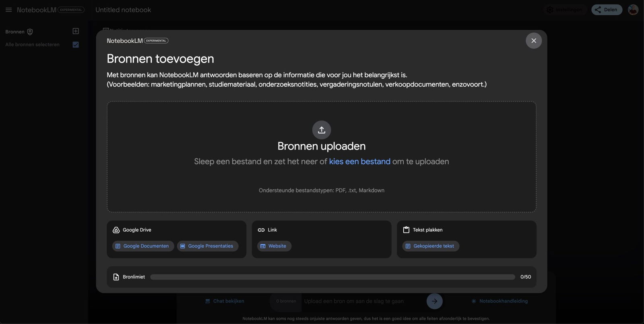644x324 pixels.
Task: Click the Bronnen toevoegen heading
Action: click(160, 58)
